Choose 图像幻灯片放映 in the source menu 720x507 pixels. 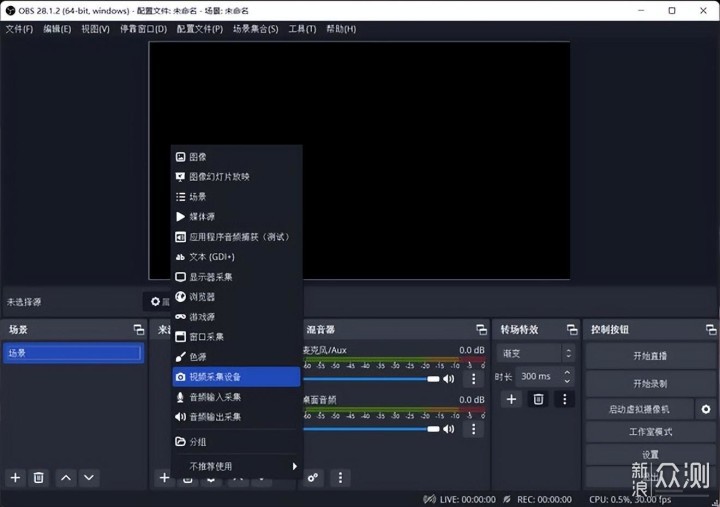[236, 177]
